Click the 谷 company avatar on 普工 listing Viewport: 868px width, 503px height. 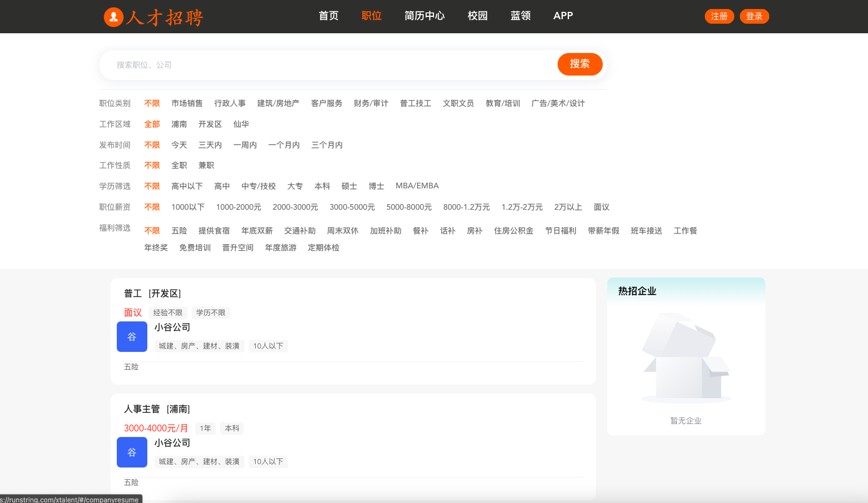coord(131,337)
